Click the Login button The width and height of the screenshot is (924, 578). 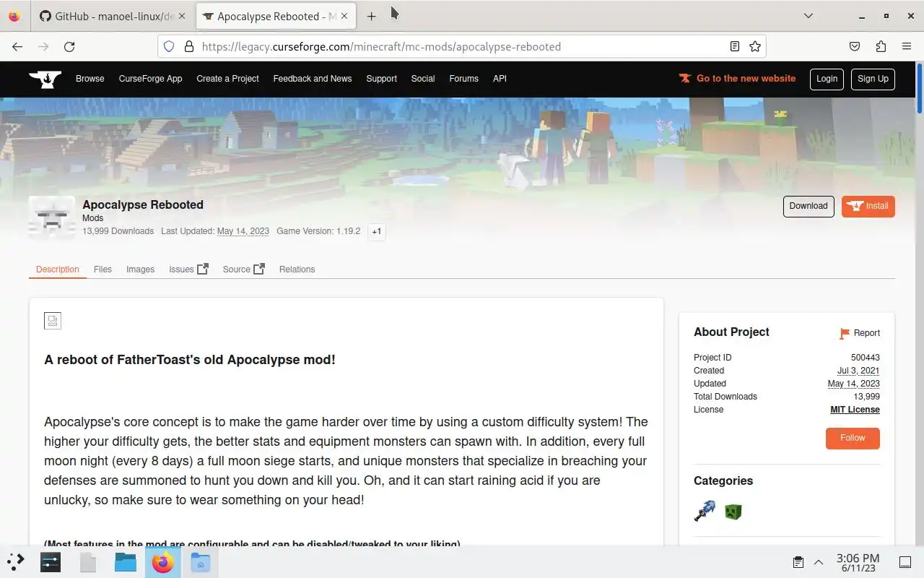[827, 79]
